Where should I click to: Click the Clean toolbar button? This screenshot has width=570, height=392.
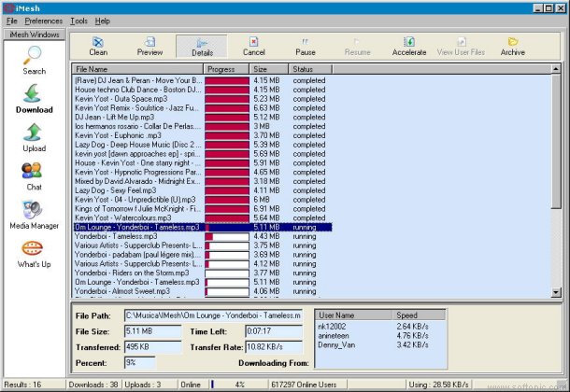(98, 46)
